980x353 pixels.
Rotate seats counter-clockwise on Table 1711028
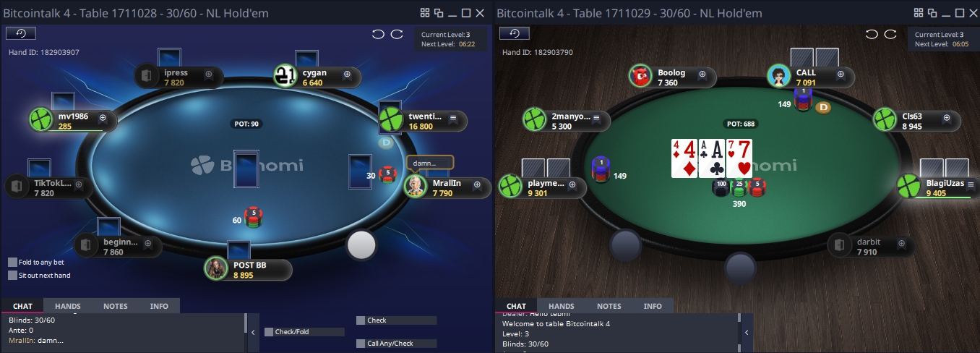tap(378, 34)
